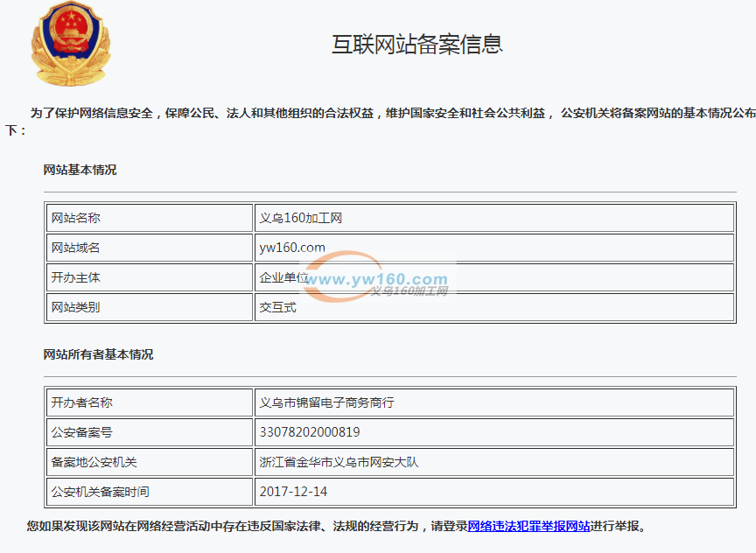Click the police badge emblem
This screenshot has width=756, height=553.
point(72,44)
